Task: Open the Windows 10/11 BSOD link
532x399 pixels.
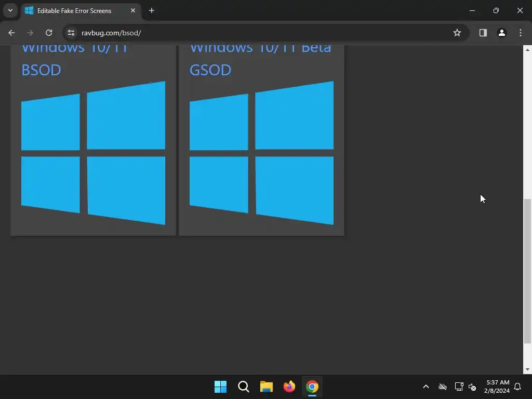Action: tap(74, 58)
